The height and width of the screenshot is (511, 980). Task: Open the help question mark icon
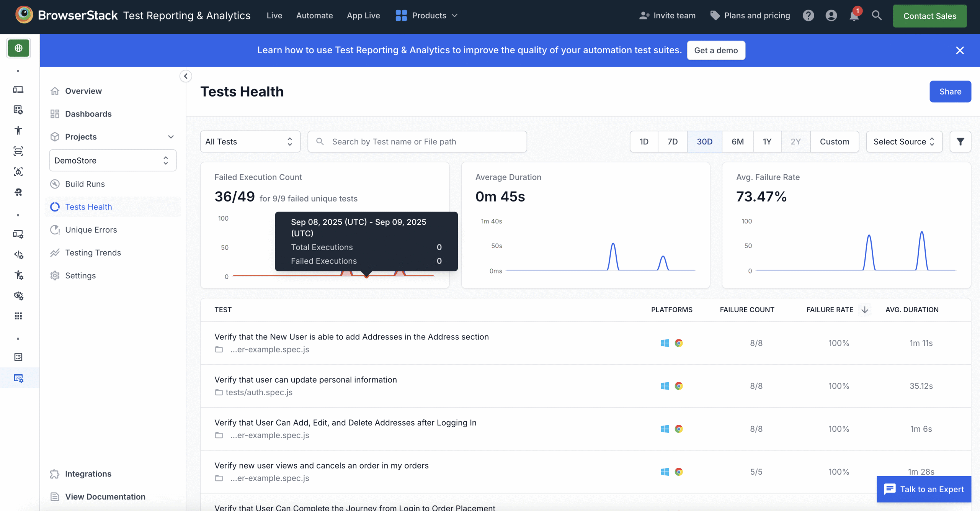(x=808, y=16)
